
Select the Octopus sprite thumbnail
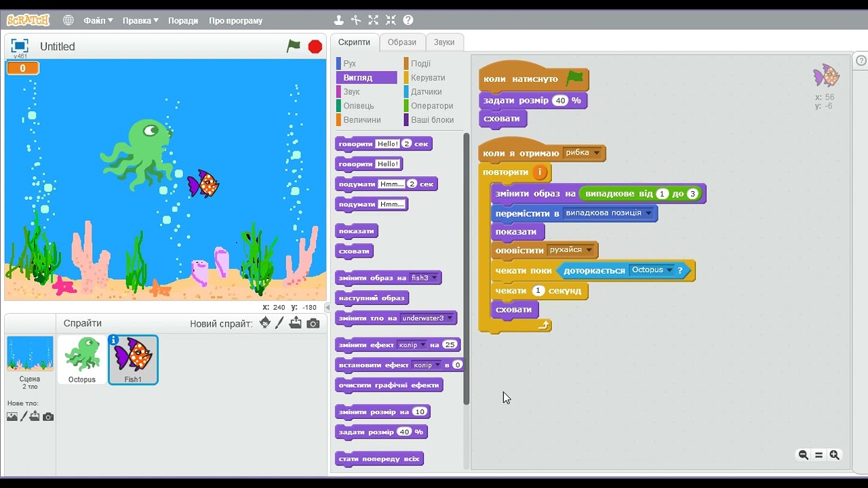[82, 360]
